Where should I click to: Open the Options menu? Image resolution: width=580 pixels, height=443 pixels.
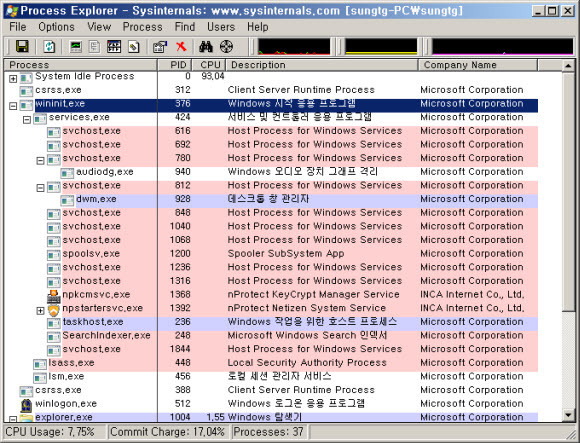(x=56, y=27)
